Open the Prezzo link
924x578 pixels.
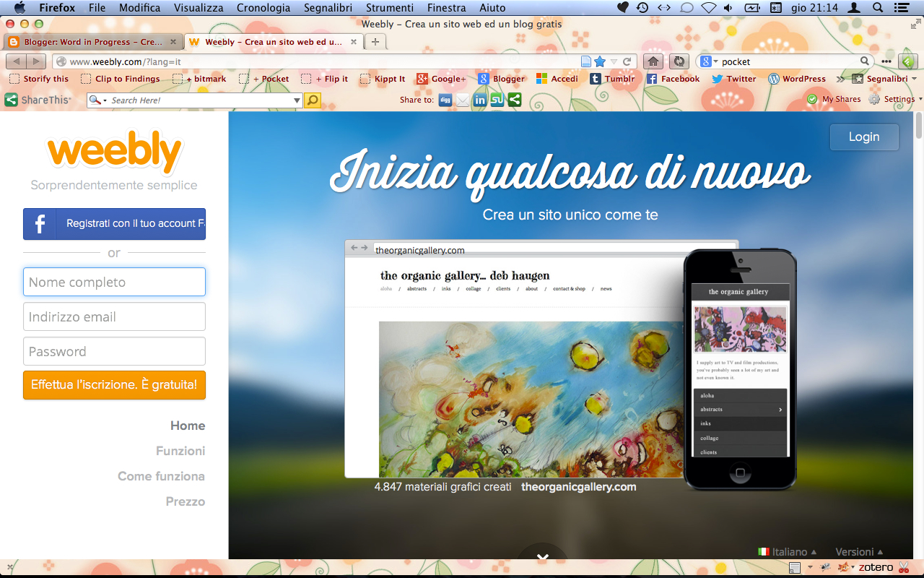(x=186, y=501)
